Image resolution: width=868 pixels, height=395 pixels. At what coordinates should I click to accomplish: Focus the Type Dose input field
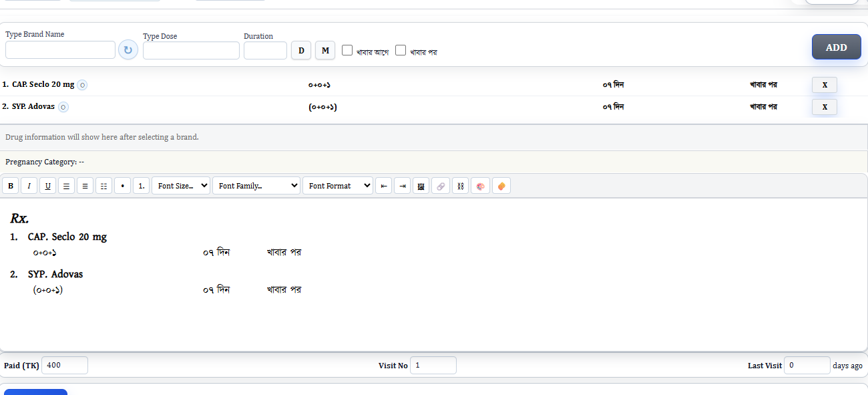coord(191,50)
